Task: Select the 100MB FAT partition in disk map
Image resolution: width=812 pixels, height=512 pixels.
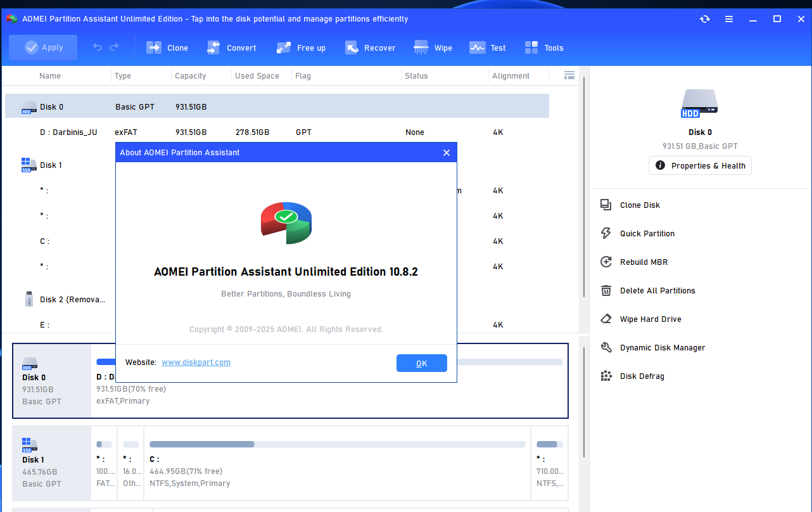Action: 105,463
